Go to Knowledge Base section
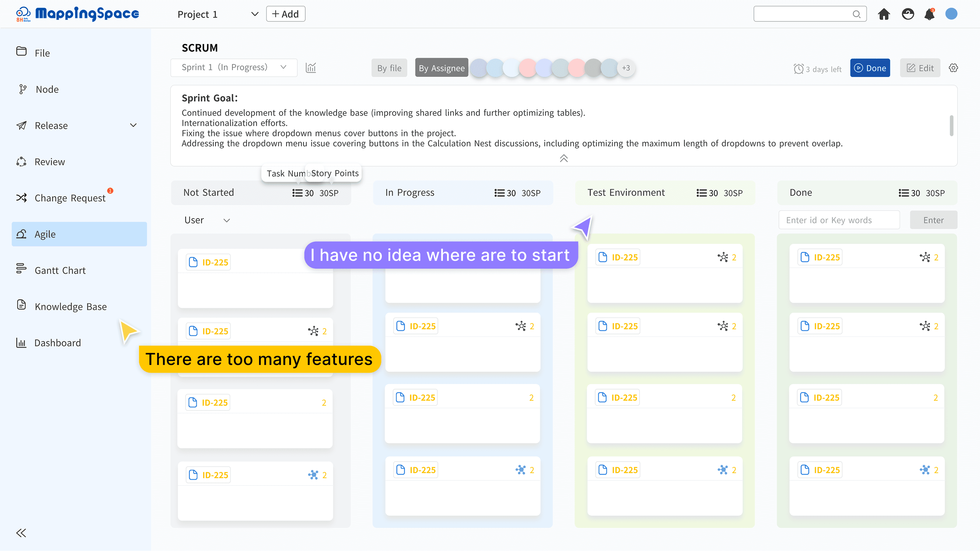This screenshot has width=980, height=551. pyautogui.click(x=70, y=306)
